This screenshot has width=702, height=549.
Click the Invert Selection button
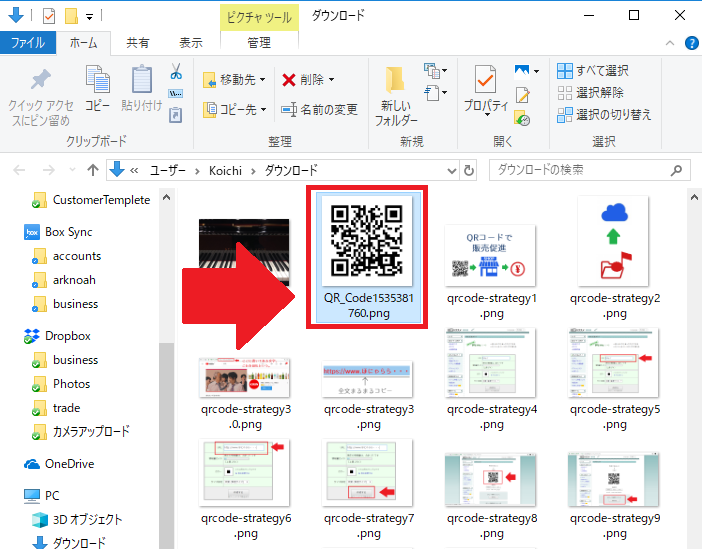(604, 114)
